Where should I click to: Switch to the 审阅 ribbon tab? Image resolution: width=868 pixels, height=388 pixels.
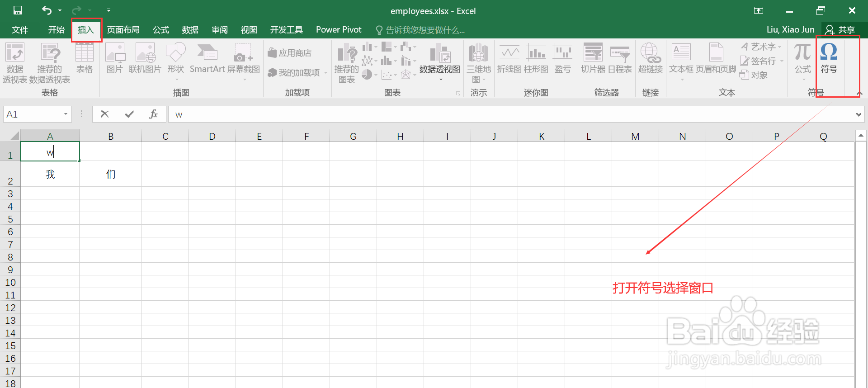tap(220, 30)
